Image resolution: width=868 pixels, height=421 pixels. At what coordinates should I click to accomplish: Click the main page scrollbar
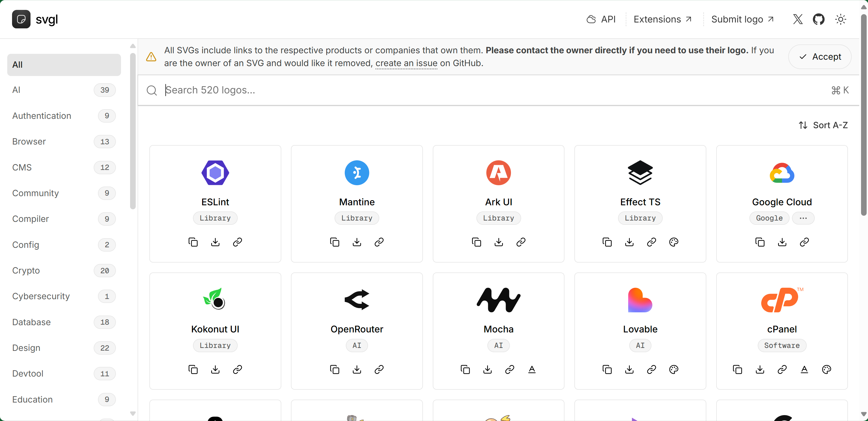point(864,115)
